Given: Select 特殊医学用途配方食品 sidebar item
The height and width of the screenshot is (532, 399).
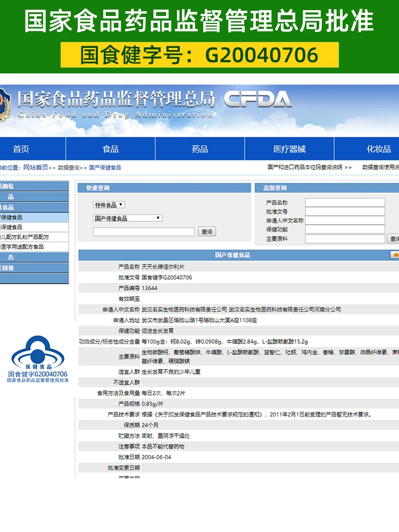Looking at the screenshot, I should click(34, 247).
